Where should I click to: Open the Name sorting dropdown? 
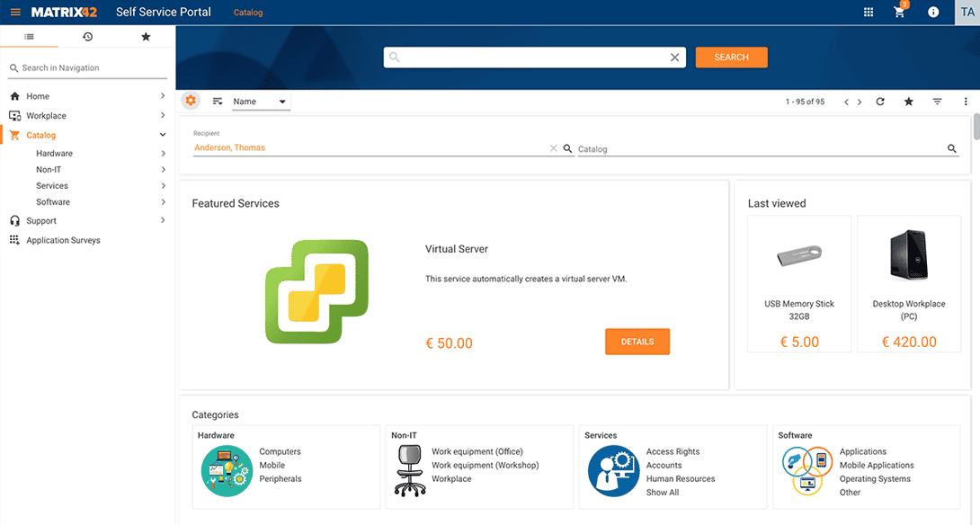(x=281, y=102)
